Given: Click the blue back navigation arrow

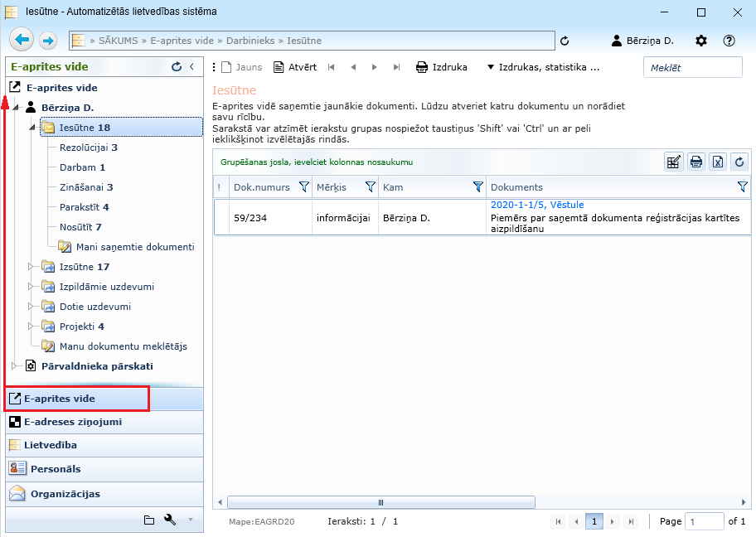Looking at the screenshot, I should (x=22, y=40).
